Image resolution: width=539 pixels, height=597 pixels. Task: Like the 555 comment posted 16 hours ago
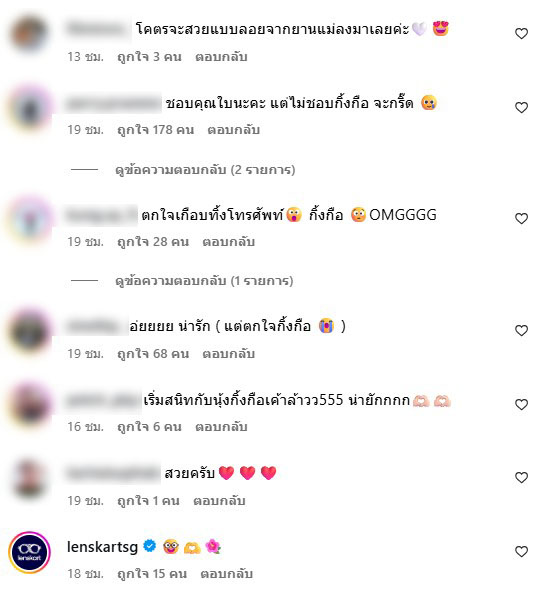[521, 404]
